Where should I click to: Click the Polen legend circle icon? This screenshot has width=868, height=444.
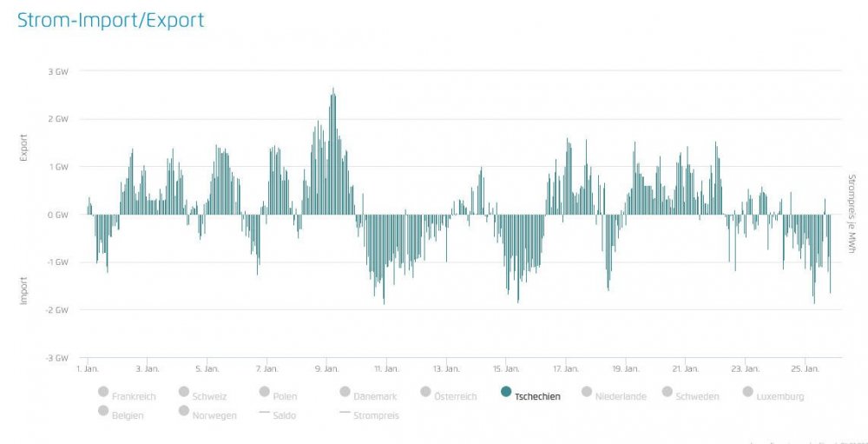pyautogui.click(x=265, y=393)
